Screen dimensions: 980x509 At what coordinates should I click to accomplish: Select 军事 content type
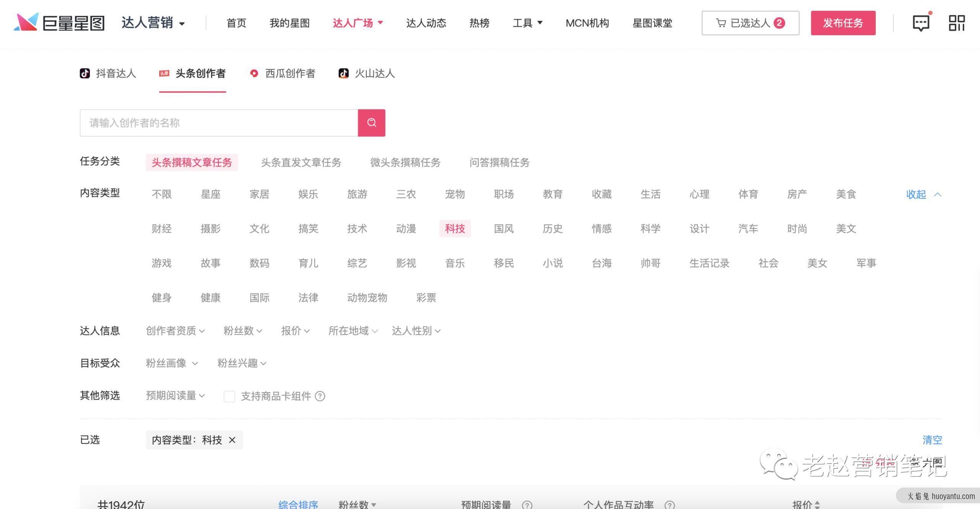(x=866, y=263)
